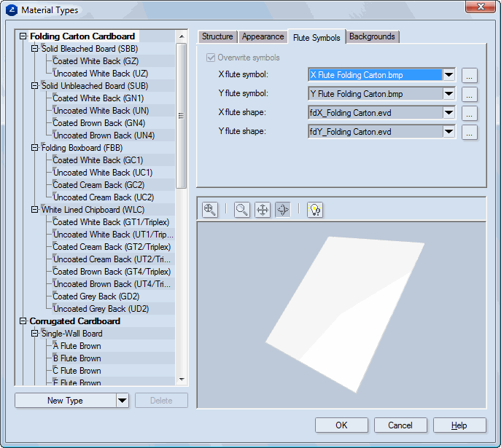Select Coated Brown Back (GN4)
The width and height of the screenshot is (501, 448).
click(99, 123)
